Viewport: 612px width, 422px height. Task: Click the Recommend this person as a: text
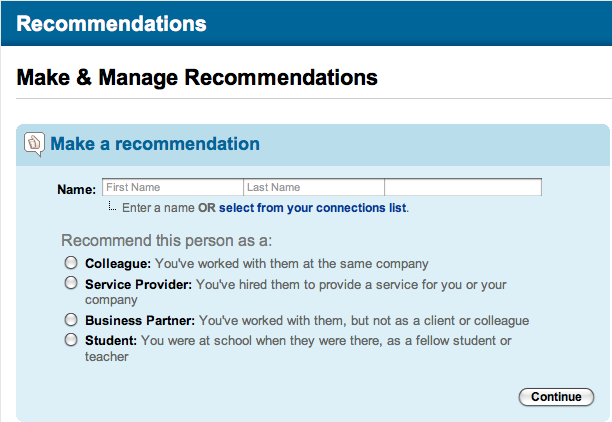coord(166,241)
